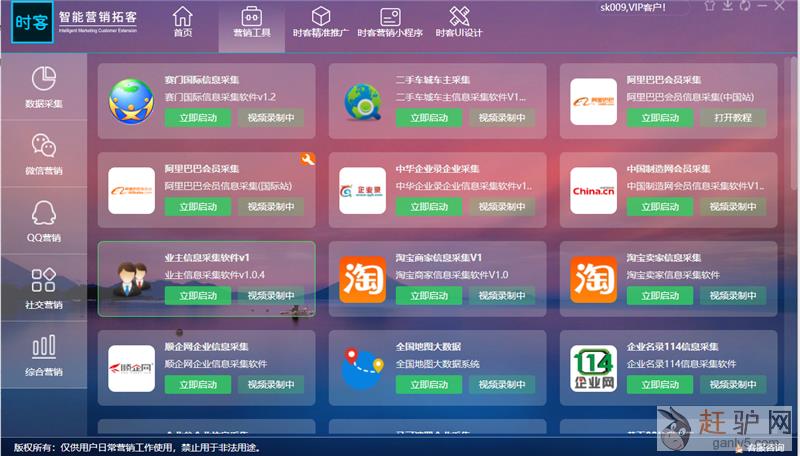Switch to the 首页 tab
800x456 pixels.
coord(182,22)
